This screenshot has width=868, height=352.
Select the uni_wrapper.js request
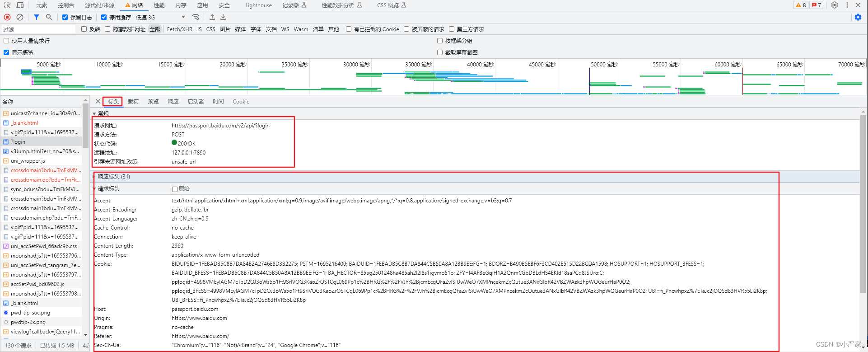point(41,161)
